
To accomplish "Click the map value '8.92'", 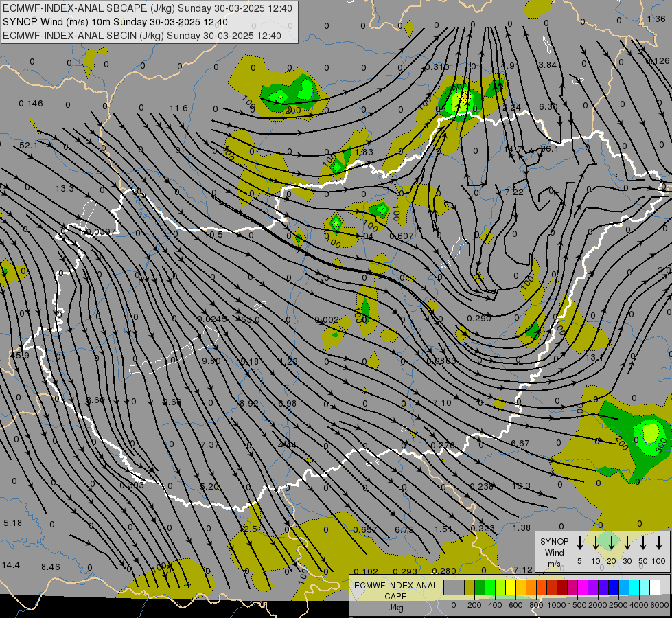I will (249, 403).
